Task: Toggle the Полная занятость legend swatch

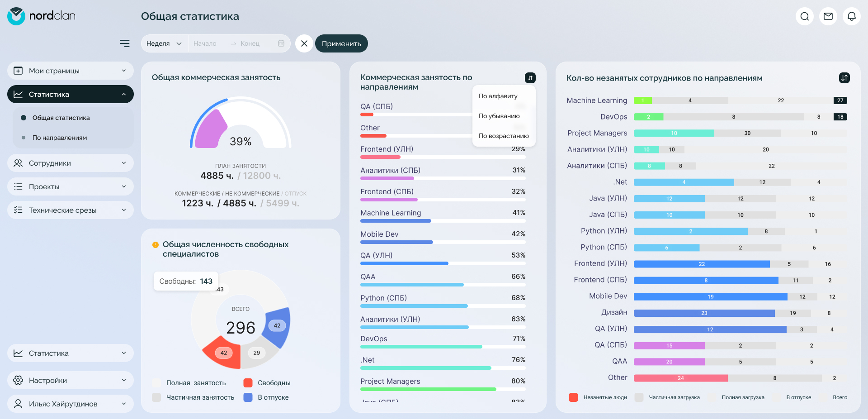Action: (x=156, y=383)
